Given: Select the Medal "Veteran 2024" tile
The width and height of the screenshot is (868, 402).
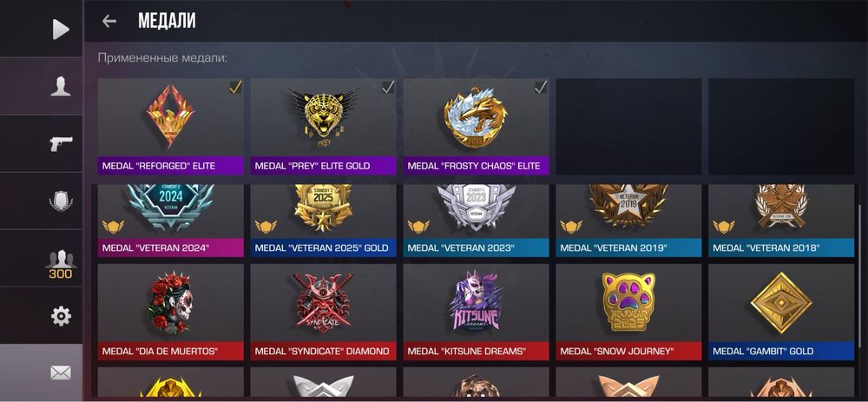Looking at the screenshot, I should (x=170, y=221).
